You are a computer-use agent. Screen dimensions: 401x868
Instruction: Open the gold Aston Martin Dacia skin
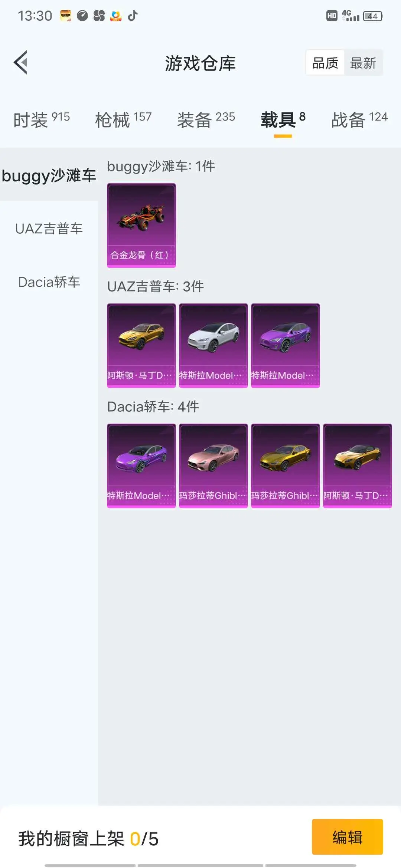coord(358,466)
